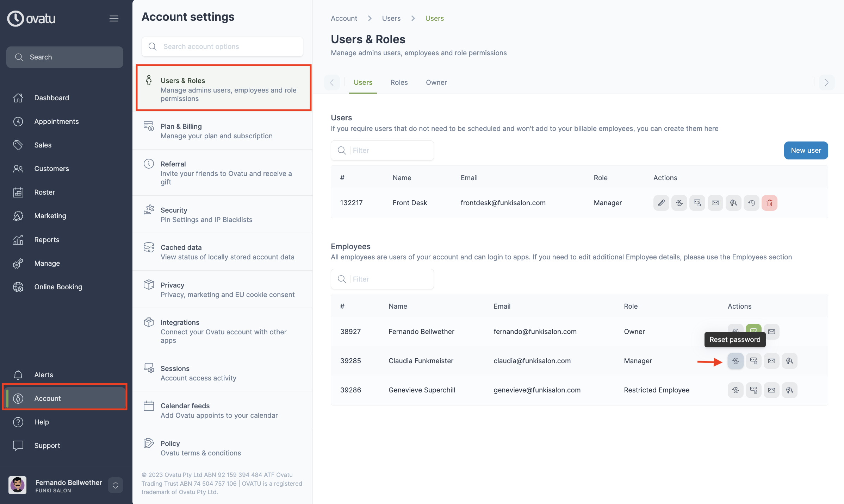
Task: Click the middle Users breadcrumb link
Action: click(x=391, y=18)
